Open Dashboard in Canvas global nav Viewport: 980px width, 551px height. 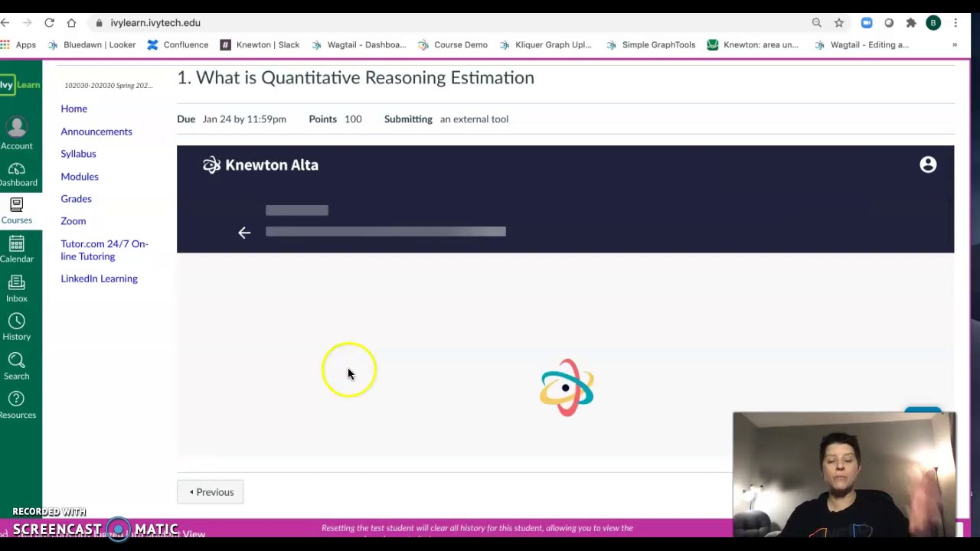(x=17, y=174)
